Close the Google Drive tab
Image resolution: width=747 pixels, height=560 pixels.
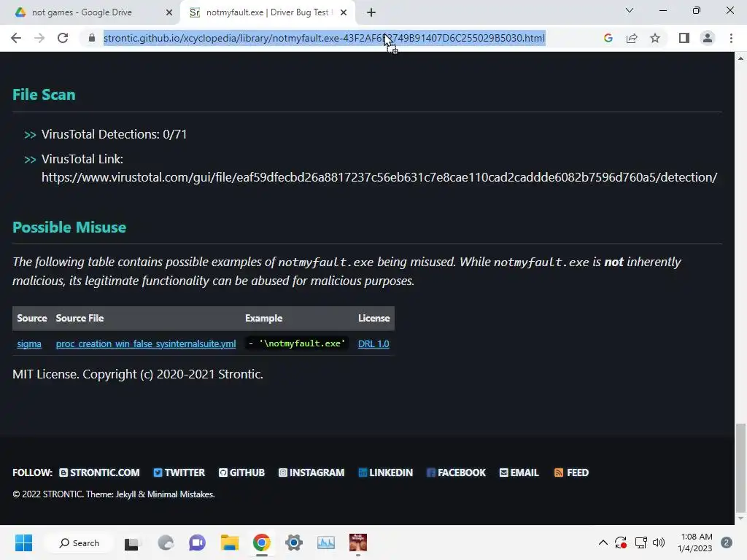[x=169, y=12]
